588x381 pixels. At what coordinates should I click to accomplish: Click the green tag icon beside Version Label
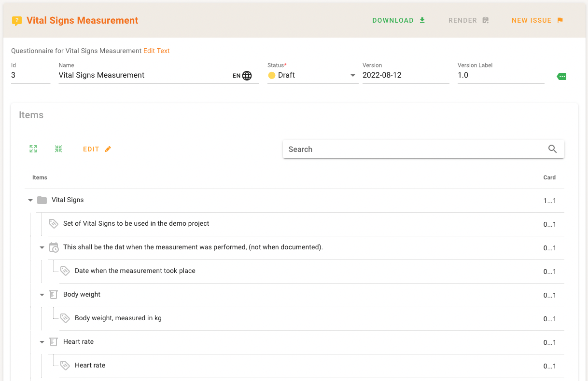[561, 76]
